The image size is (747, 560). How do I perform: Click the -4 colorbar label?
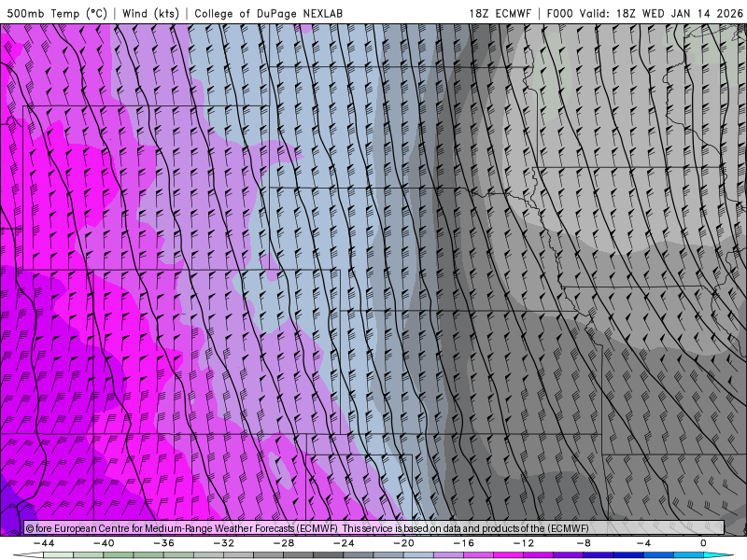(643, 543)
